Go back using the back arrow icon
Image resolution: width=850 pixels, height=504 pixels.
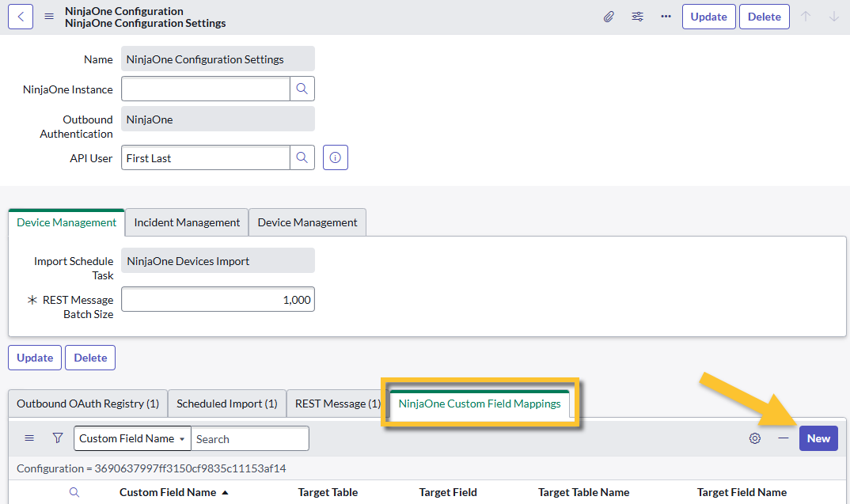point(20,16)
